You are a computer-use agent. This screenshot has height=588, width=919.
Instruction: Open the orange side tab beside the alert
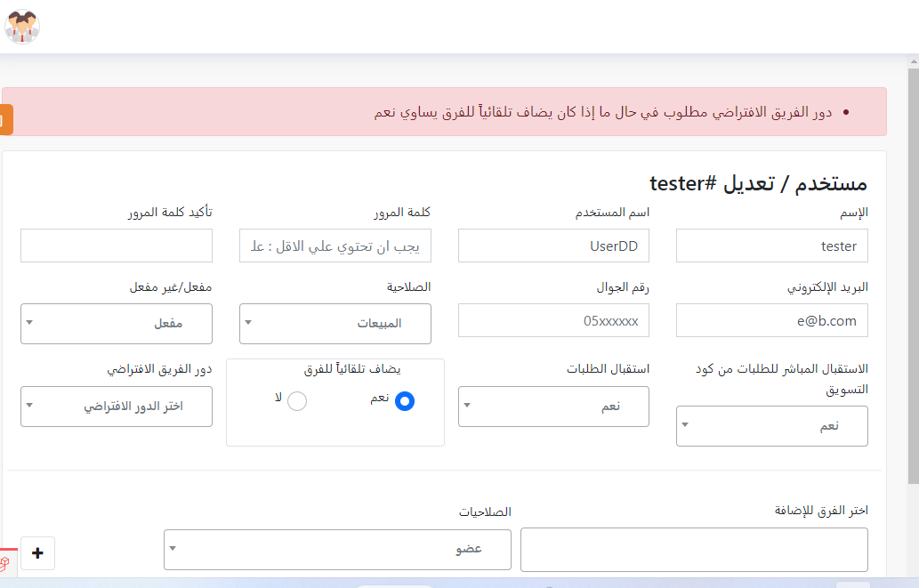click(x=5, y=120)
